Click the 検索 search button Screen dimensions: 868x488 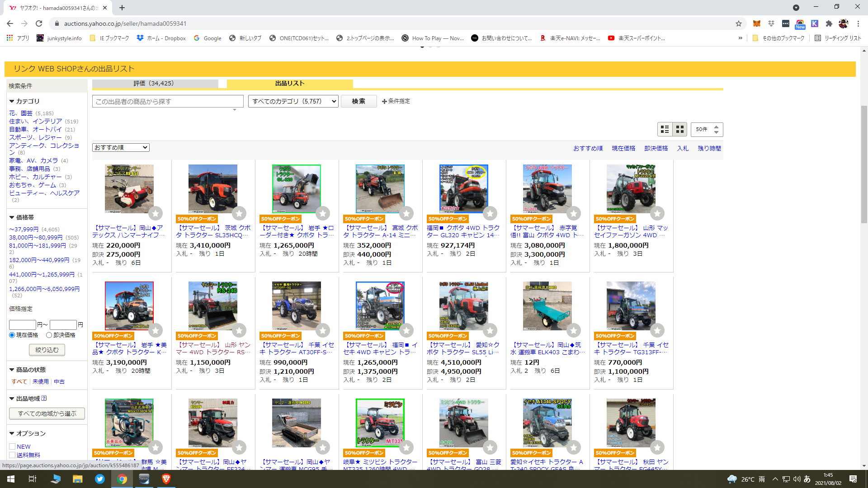pos(359,101)
